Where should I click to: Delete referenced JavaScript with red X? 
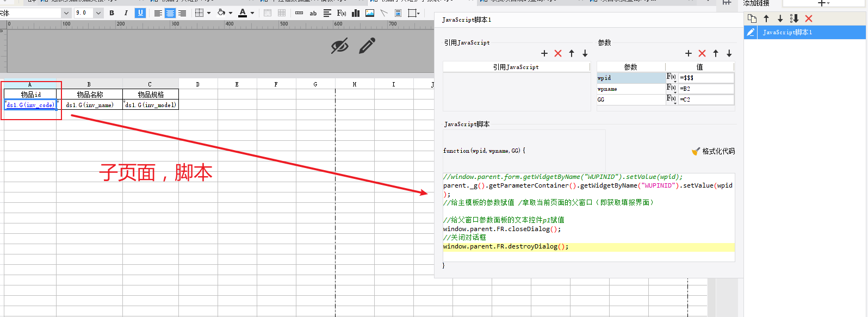[x=558, y=53]
